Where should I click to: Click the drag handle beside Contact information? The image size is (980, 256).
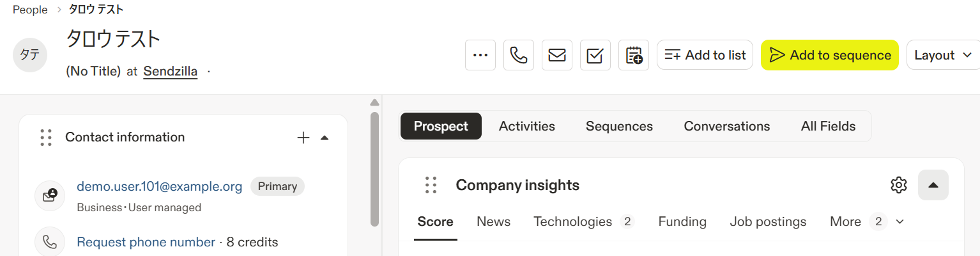click(45, 137)
